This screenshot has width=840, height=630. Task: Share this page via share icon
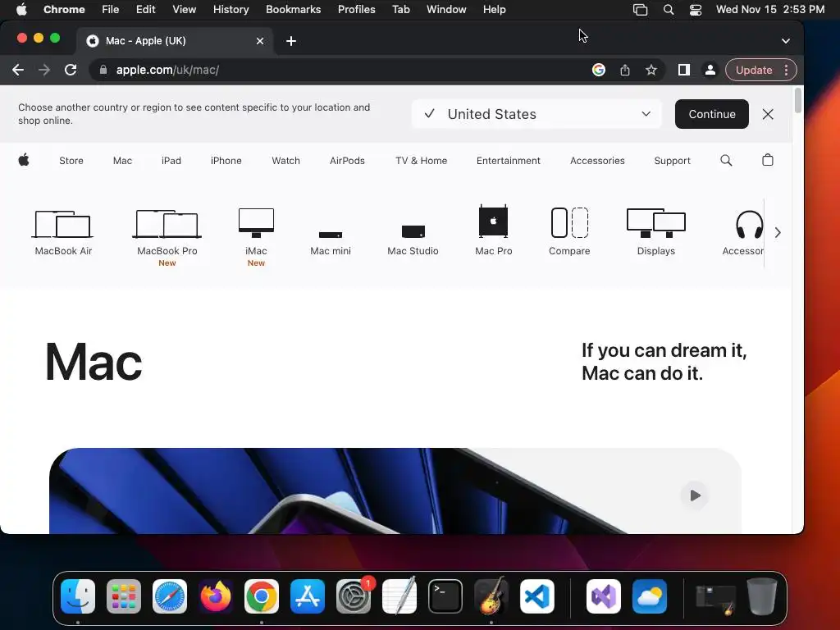624,70
